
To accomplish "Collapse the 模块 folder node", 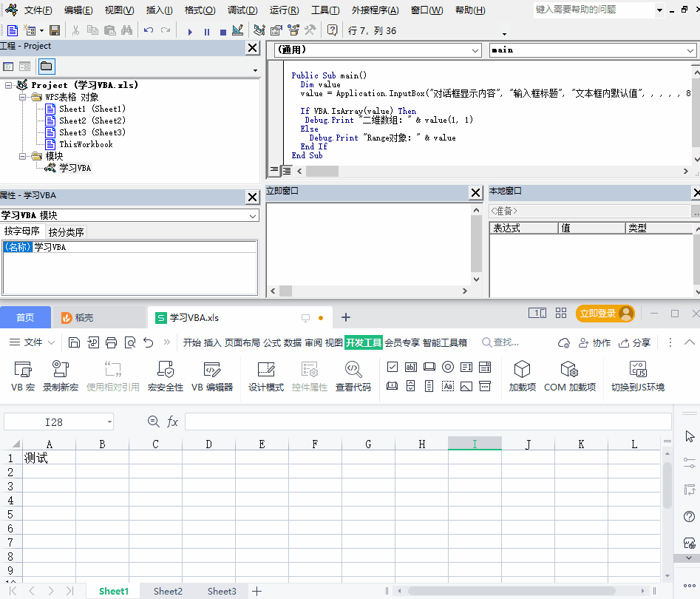I will [22, 156].
